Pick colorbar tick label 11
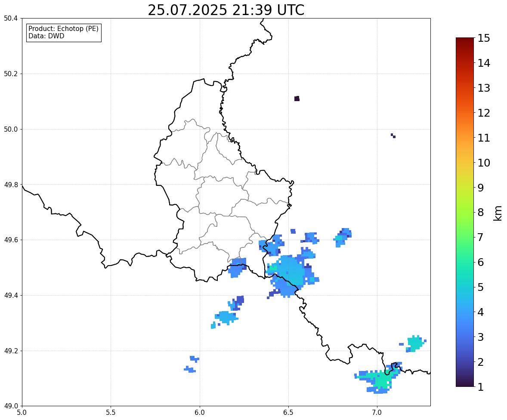Viewport: 507px width, 420px height. click(x=484, y=138)
